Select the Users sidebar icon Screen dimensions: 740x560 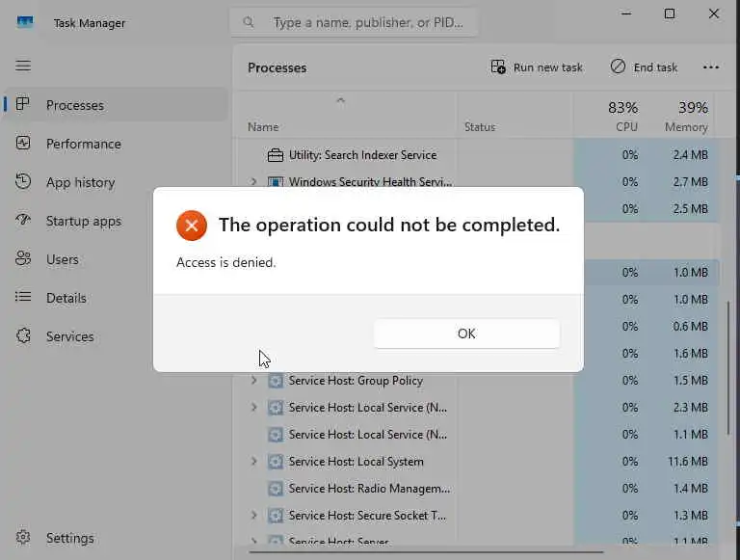[24, 259]
